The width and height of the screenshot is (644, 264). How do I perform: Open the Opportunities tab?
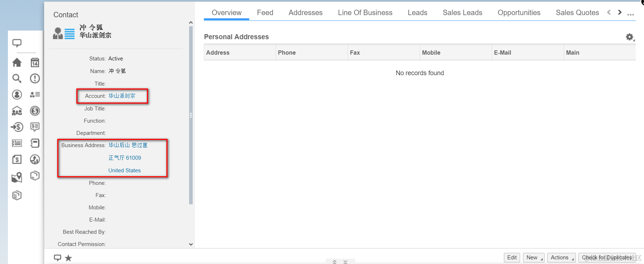tap(519, 13)
